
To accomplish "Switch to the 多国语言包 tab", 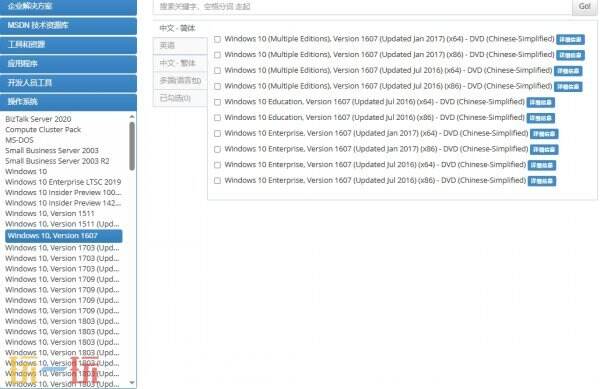I will (x=180, y=81).
